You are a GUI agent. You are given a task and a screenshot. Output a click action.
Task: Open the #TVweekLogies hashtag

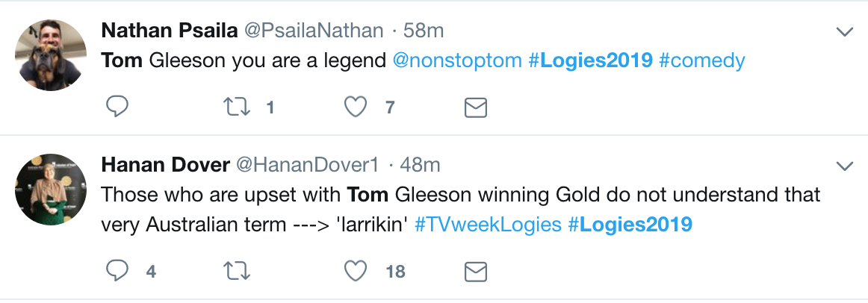coord(488,224)
